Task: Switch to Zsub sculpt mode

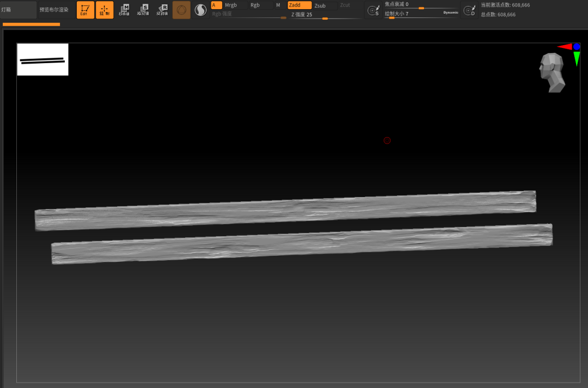Action: pos(320,5)
